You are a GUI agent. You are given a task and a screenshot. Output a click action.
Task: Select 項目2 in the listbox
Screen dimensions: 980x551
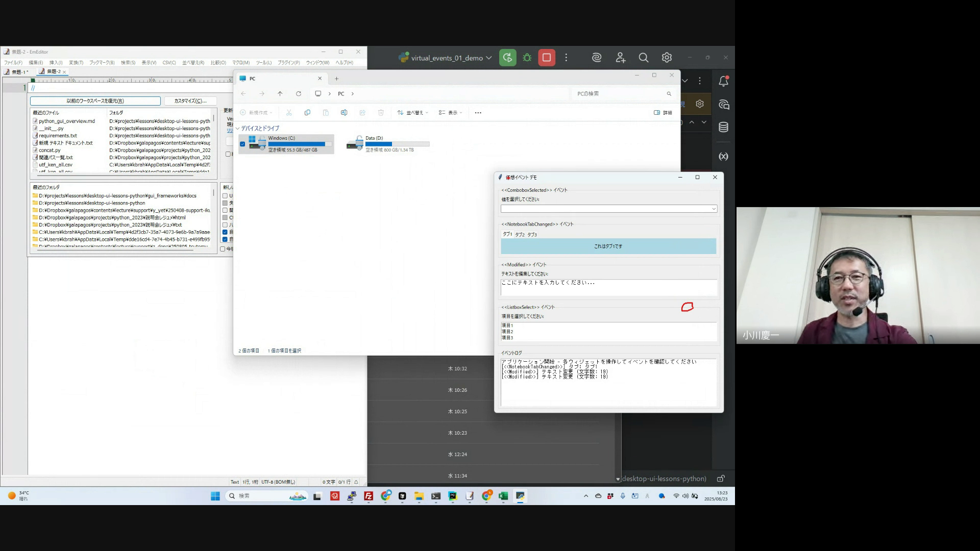pos(507,332)
